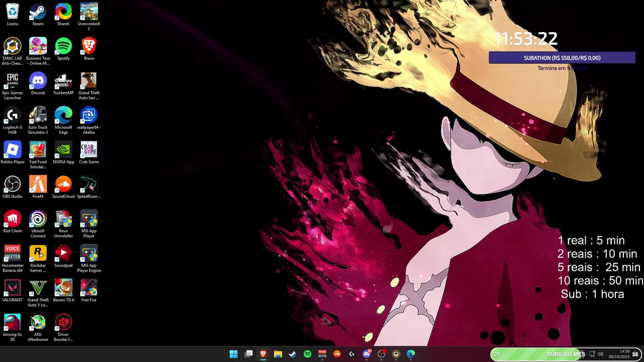Select the TruckersMP desktop icon
Screen dimensions: 644x362
tap(63, 84)
